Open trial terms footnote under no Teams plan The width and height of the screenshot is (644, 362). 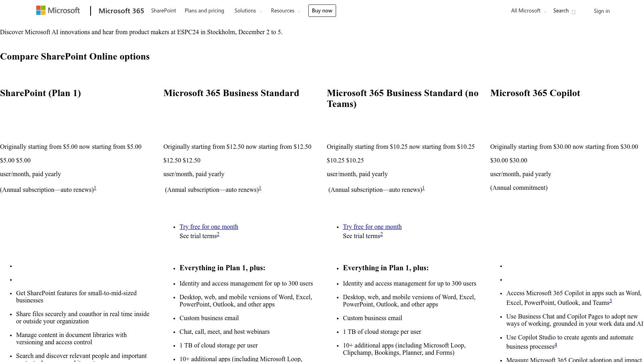pyautogui.click(x=381, y=234)
